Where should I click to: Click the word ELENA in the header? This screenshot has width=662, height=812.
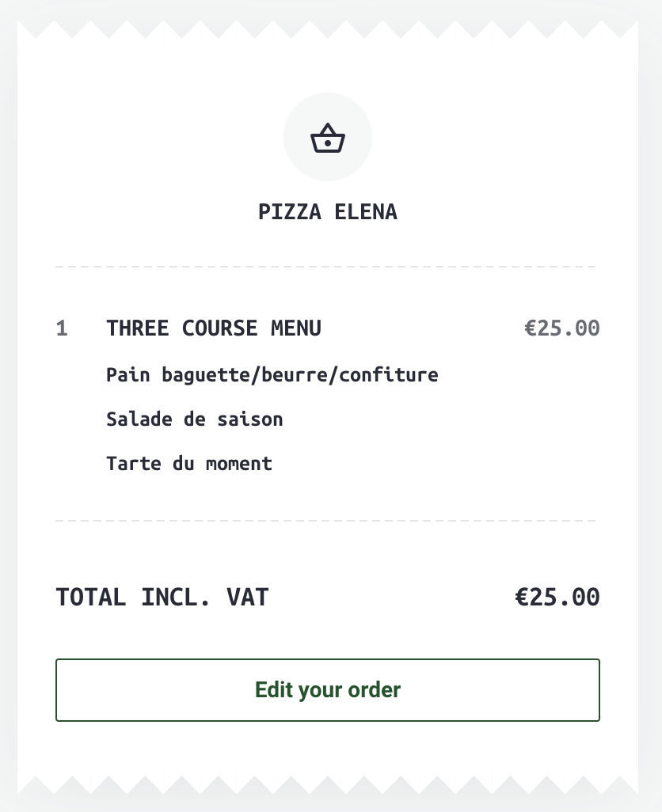click(x=366, y=212)
